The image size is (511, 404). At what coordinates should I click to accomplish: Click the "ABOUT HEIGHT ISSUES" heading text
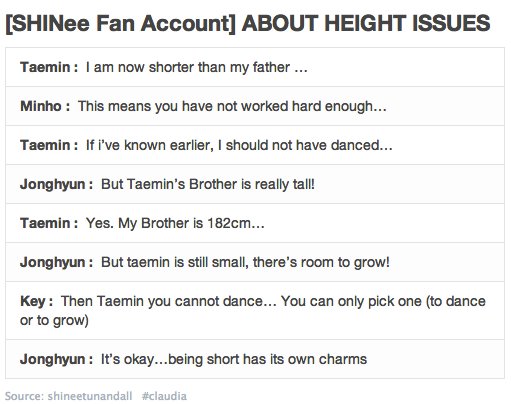click(366, 24)
